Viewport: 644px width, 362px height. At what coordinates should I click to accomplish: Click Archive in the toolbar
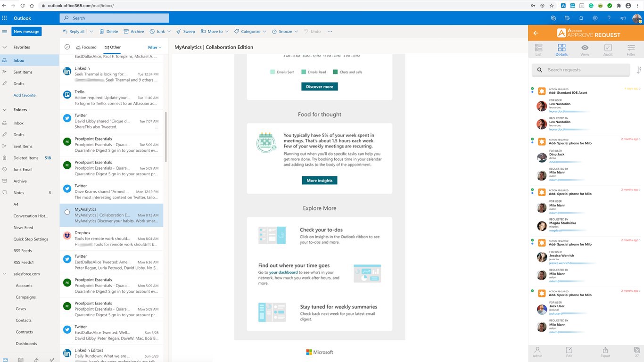coord(134,32)
